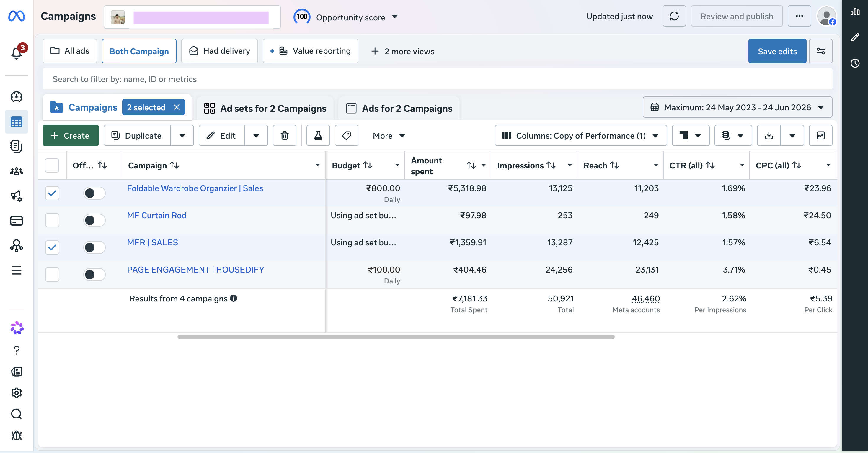868x453 pixels.
Task: Click the horizontal table scrollbar
Action: tap(396, 337)
